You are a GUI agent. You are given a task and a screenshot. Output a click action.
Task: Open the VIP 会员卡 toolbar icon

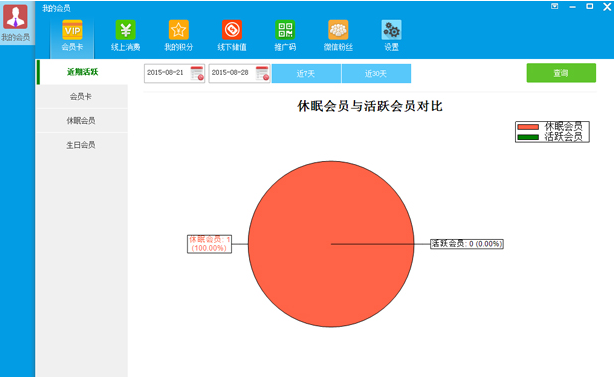coord(72,30)
